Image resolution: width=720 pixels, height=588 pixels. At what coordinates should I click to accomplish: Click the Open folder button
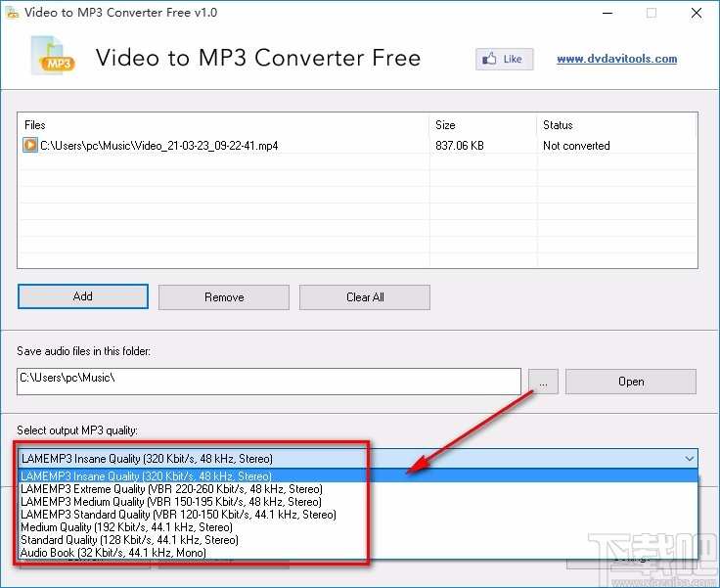(630, 382)
